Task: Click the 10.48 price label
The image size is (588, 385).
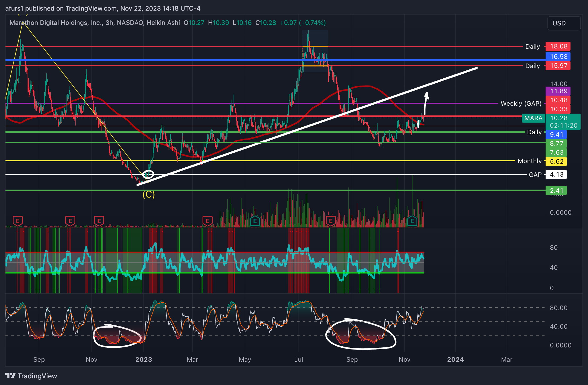Action: (x=558, y=100)
